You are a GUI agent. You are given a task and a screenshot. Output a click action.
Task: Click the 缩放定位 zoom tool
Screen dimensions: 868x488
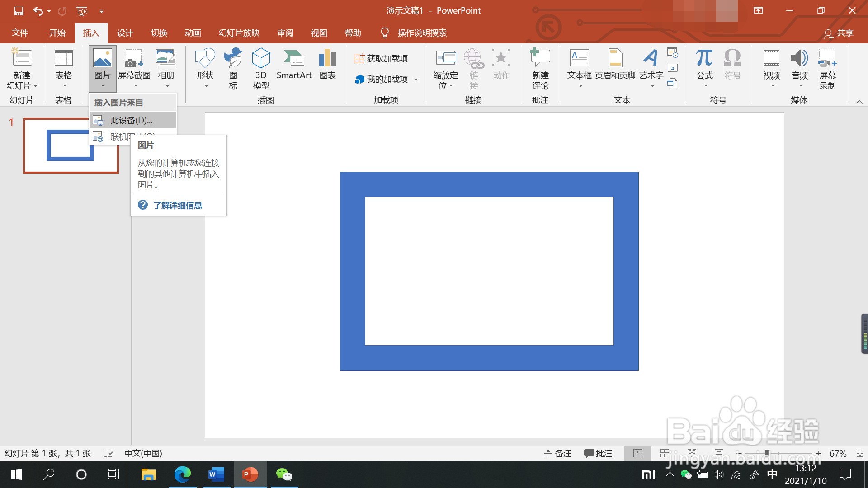[445, 68]
